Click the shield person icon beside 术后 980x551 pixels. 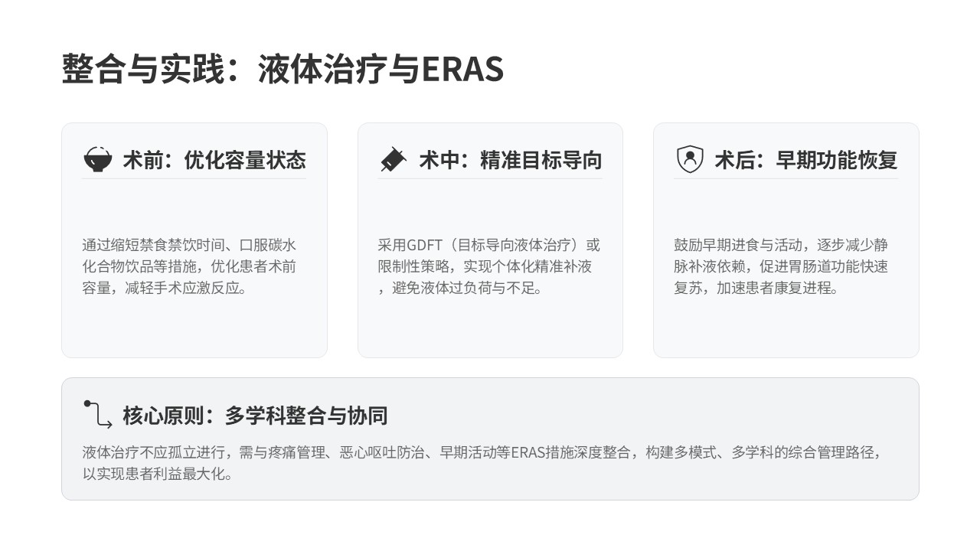(689, 160)
